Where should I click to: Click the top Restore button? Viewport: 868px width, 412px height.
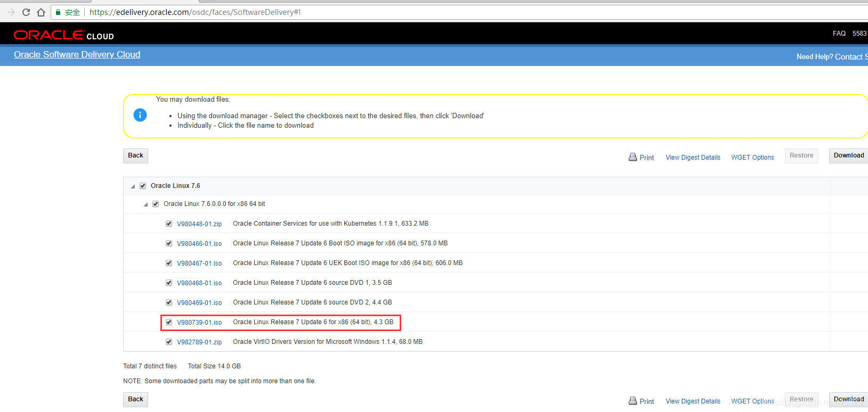point(801,155)
